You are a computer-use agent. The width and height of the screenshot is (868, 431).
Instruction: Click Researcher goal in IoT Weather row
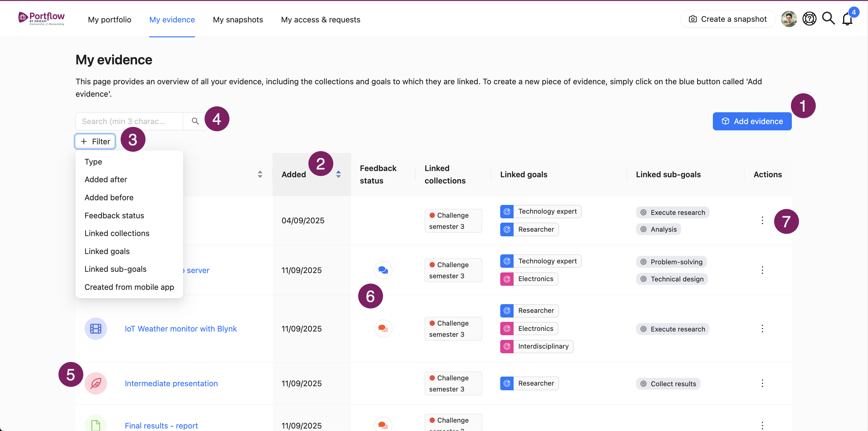click(529, 310)
